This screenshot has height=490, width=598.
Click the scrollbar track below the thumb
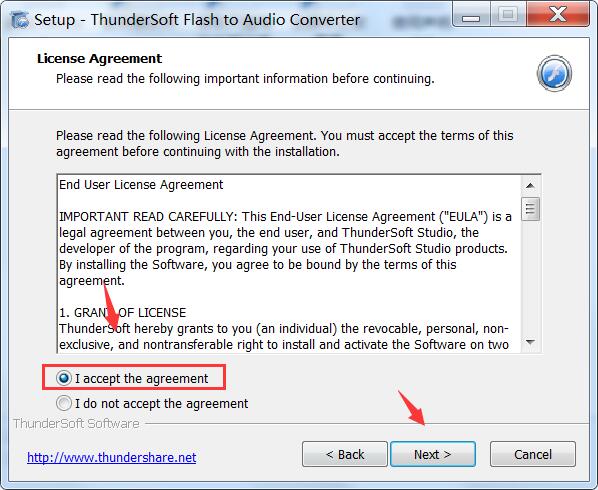click(530, 277)
